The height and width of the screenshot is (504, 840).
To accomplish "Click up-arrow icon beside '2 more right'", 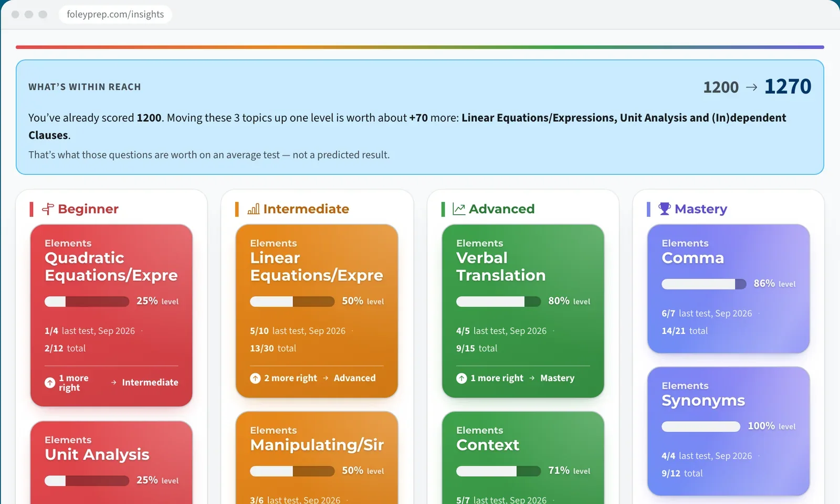I will tap(255, 378).
